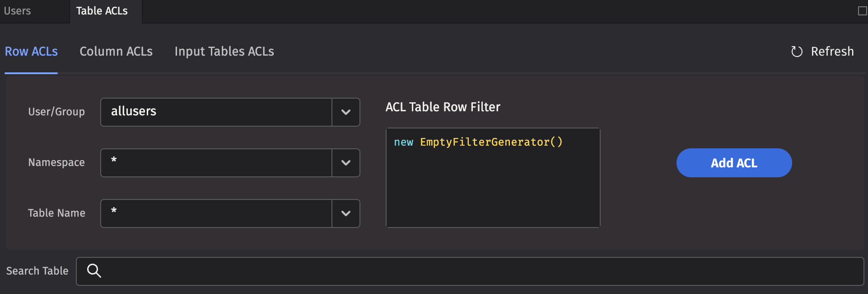
Task: Click inside the Table Name text field
Action: pos(217,213)
